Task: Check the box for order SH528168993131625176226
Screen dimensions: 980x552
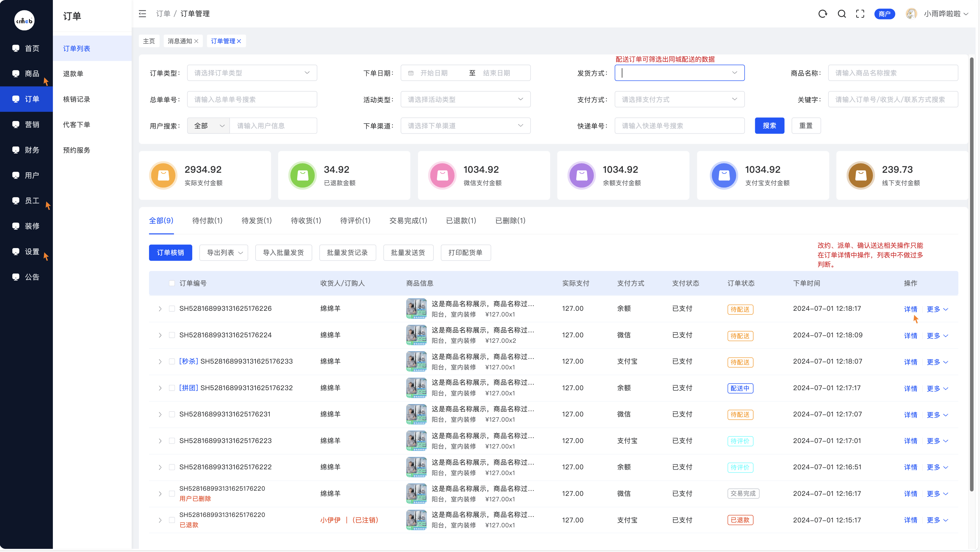Action: [x=172, y=309]
